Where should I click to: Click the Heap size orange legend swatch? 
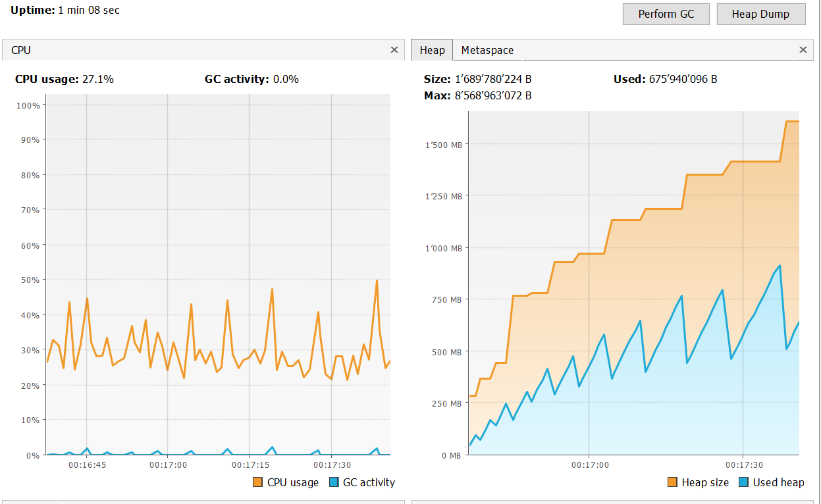click(672, 482)
